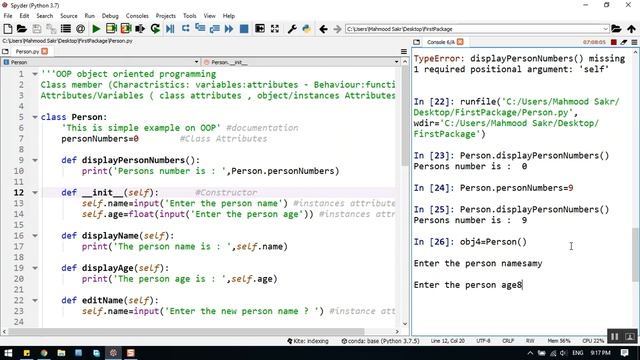This screenshot has height=360, width=640.
Task: Open the File menu
Action: tap(8, 16)
